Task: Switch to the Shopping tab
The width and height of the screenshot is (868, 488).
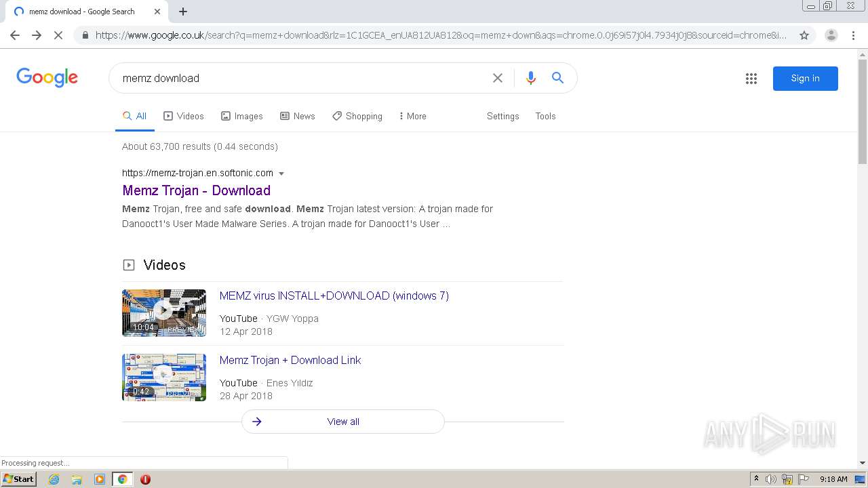Action: [357, 116]
